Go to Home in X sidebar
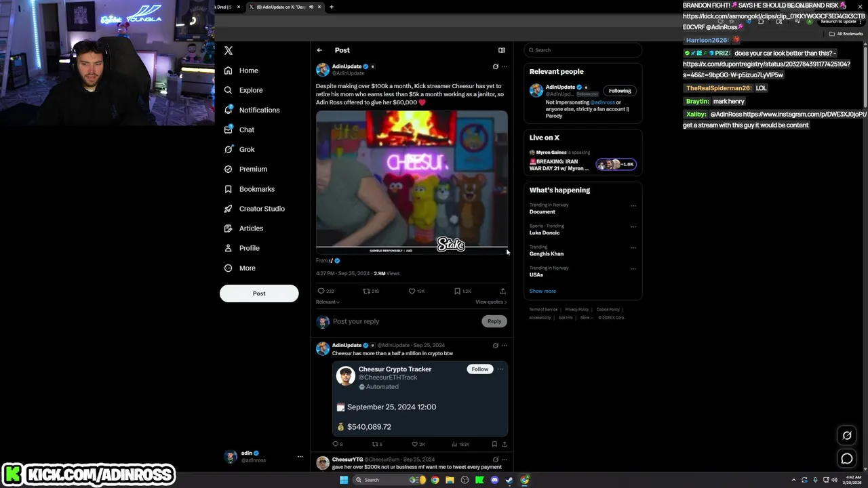 pyautogui.click(x=241, y=70)
